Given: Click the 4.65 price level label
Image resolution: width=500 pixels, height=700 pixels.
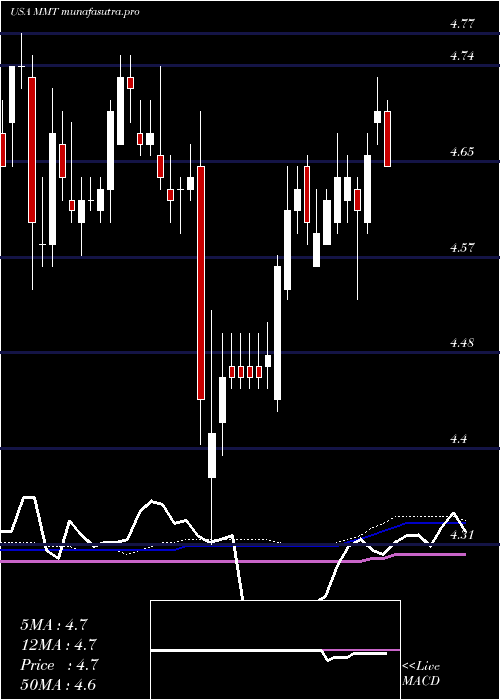Looking at the screenshot, I should click(462, 152).
